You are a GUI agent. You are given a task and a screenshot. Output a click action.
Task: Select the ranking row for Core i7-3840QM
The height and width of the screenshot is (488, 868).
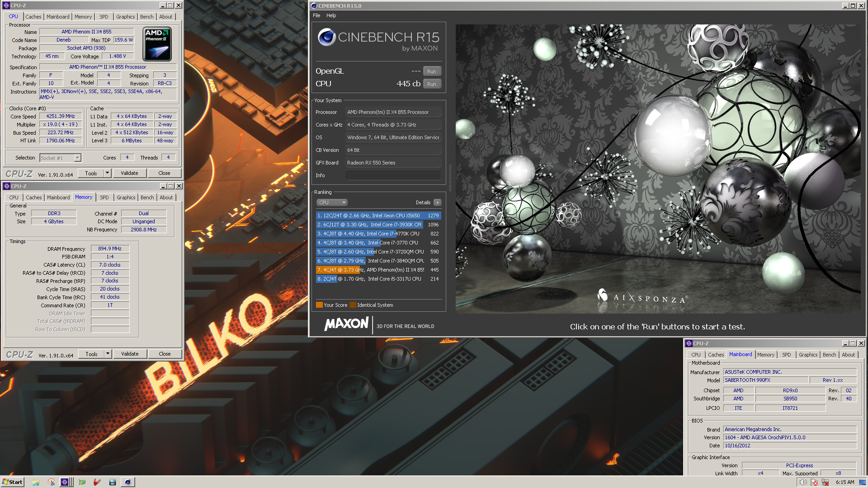click(x=378, y=261)
